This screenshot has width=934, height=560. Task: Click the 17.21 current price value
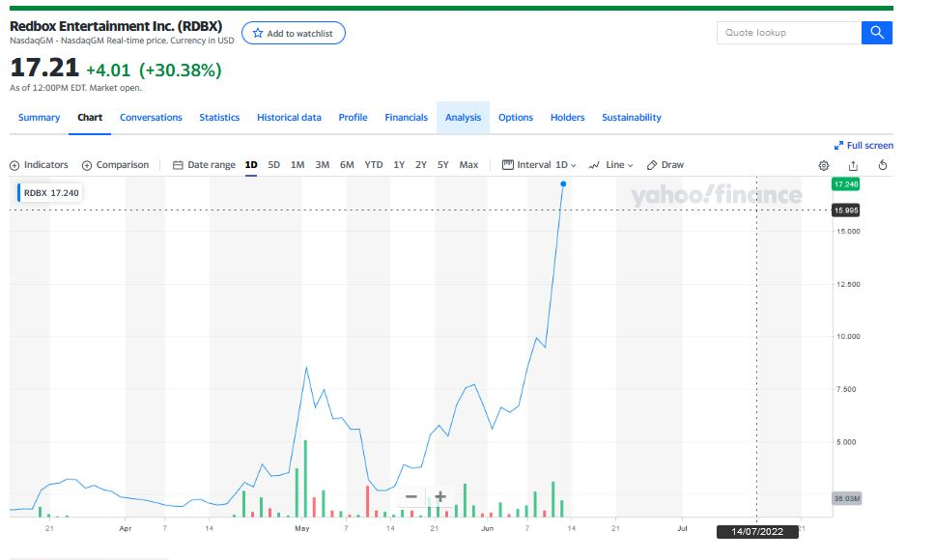pyautogui.click(x=44, y=68)
